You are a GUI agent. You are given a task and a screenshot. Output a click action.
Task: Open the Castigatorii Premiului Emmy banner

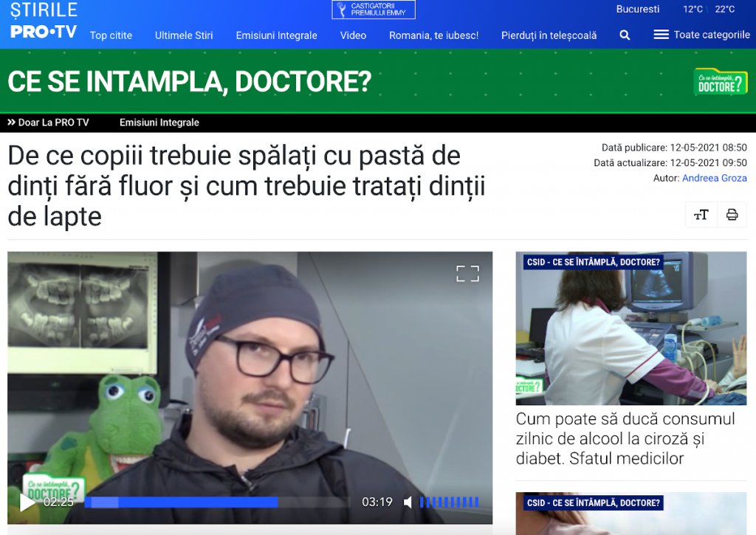point(374,10)
